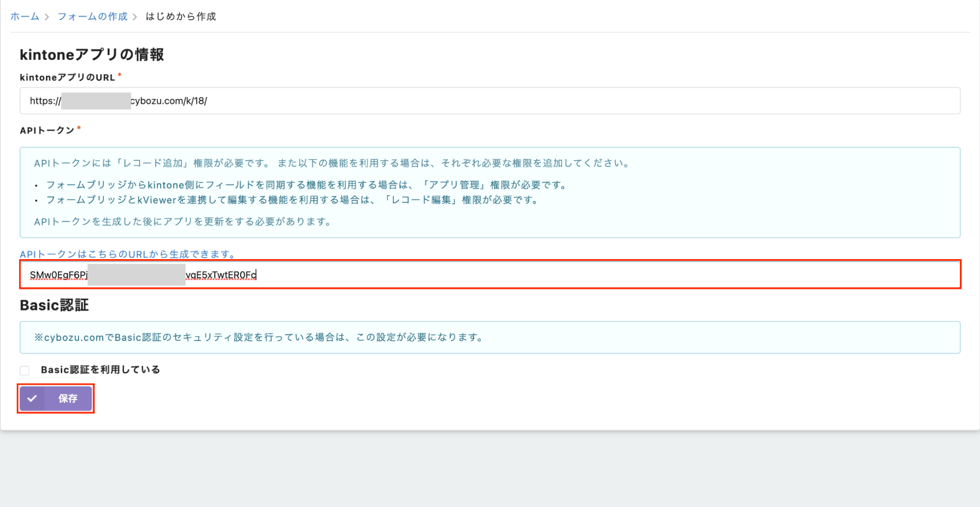Select the はじめから作成 breadcrumb text

point(180,17)
